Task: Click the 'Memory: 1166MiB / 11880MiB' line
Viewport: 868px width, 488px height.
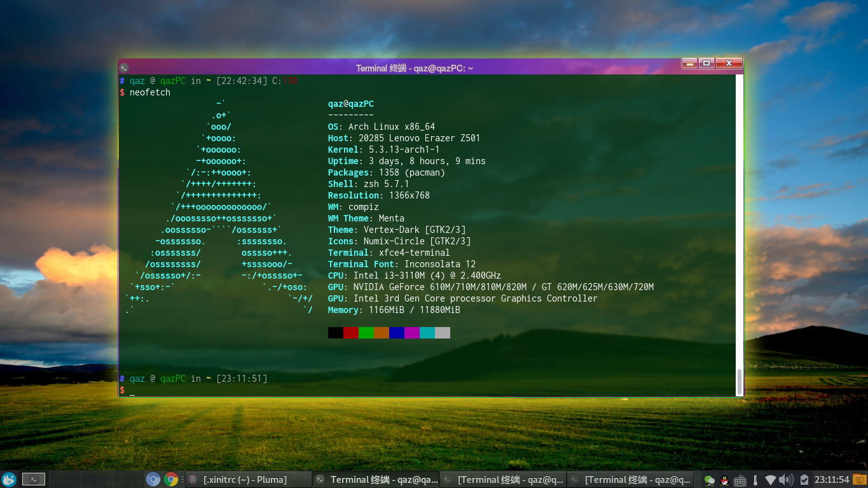Action: [x=394, y=310]
